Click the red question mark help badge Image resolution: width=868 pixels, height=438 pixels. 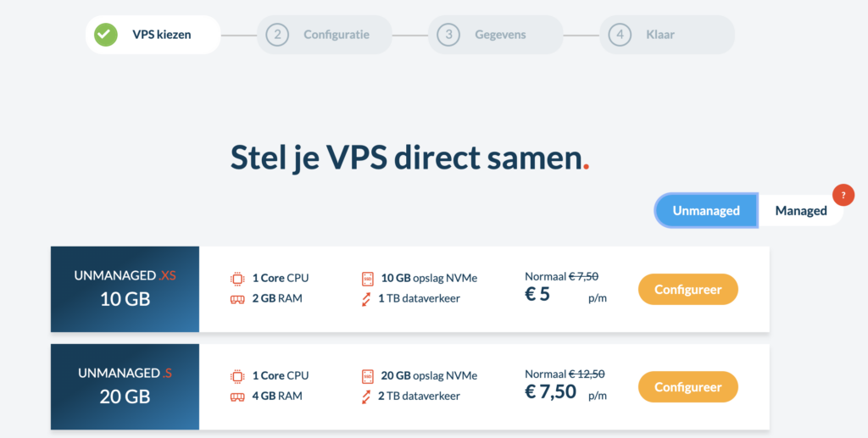click(843, 196)
